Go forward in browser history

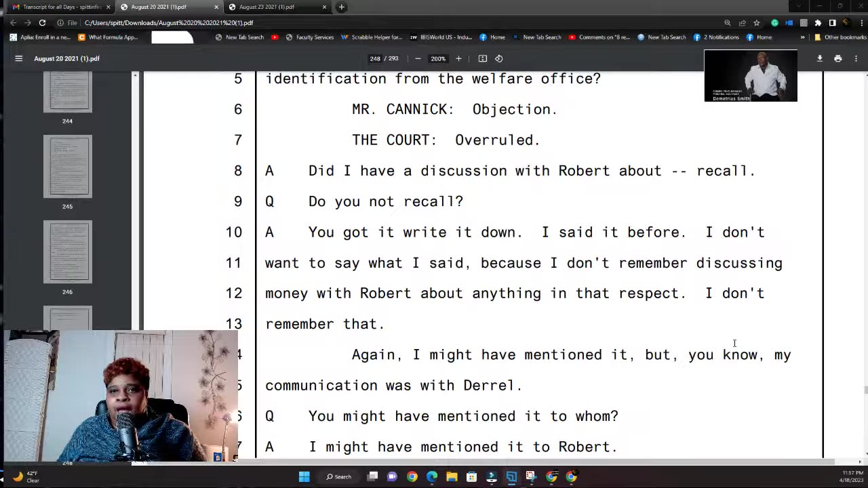(28, 22)
